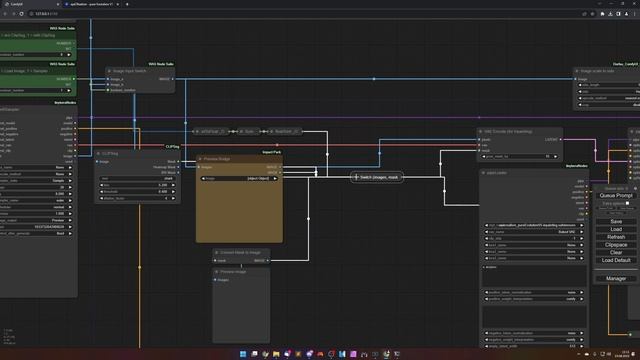Image resolution: width=640 pixels, height=360 pixels.
Task: Increase grow_mask_by in VAE Encode node
Action: tap(555, 157)
